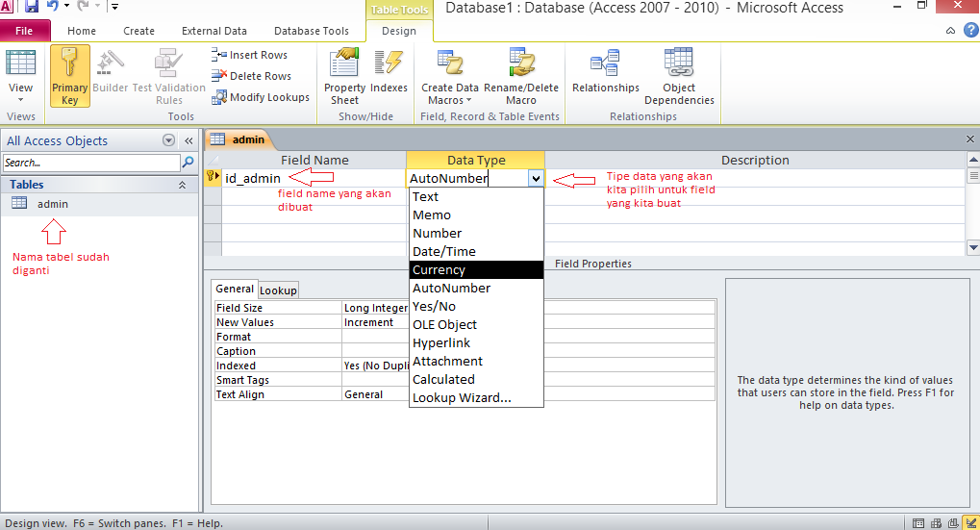Open the Relationships window
The width and height of the screenshot is (980, 530).
click(606, 72)
